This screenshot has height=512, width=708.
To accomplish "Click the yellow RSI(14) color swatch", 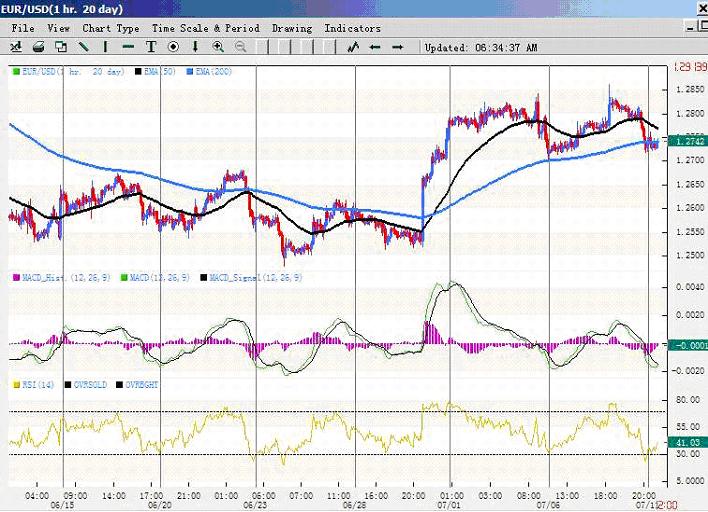I will (14, 384).
